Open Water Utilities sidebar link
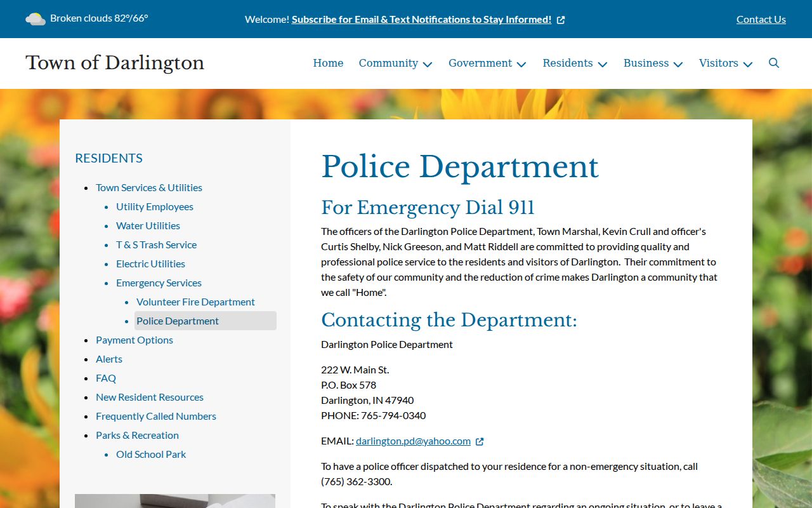 [148, 225]
